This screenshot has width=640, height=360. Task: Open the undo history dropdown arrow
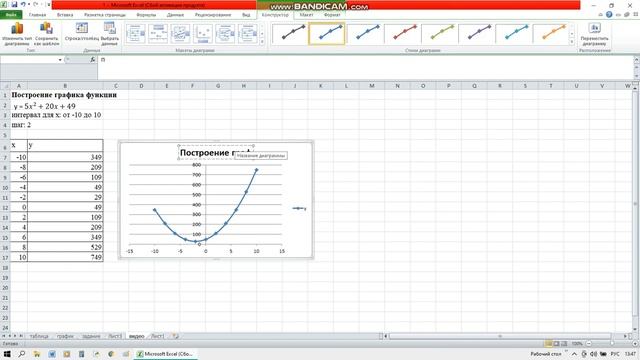[29, 4]
